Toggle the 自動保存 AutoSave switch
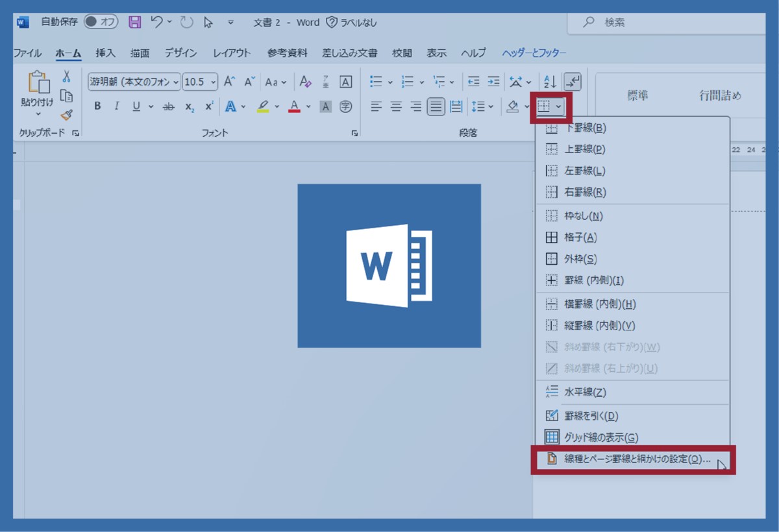The image size is (779, 532). click(x=100, y=22)
